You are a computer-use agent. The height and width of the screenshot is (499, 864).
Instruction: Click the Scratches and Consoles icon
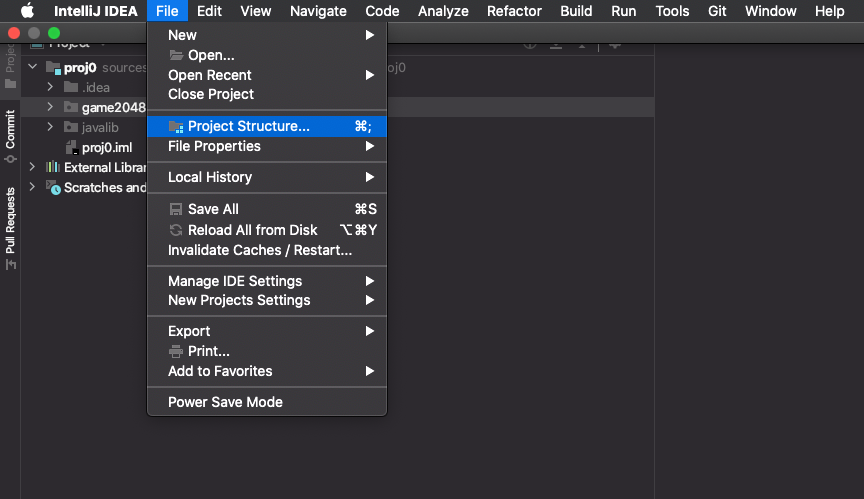click(53, 188)
